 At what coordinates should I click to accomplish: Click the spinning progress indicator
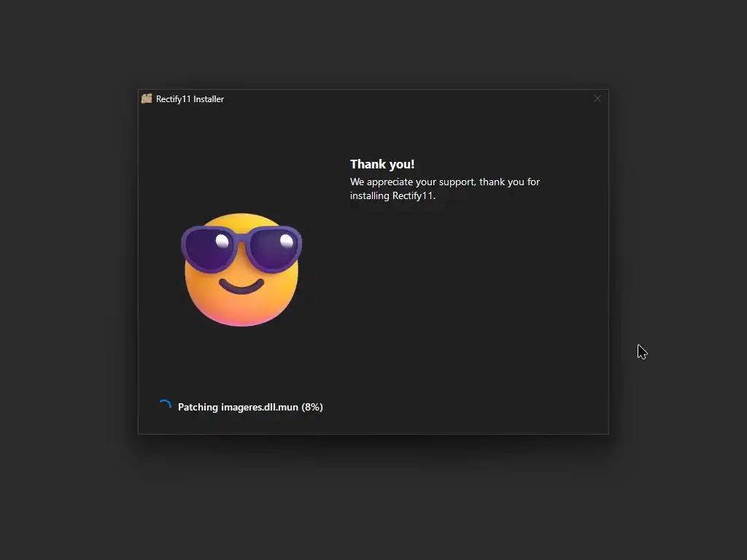(166, 406)
